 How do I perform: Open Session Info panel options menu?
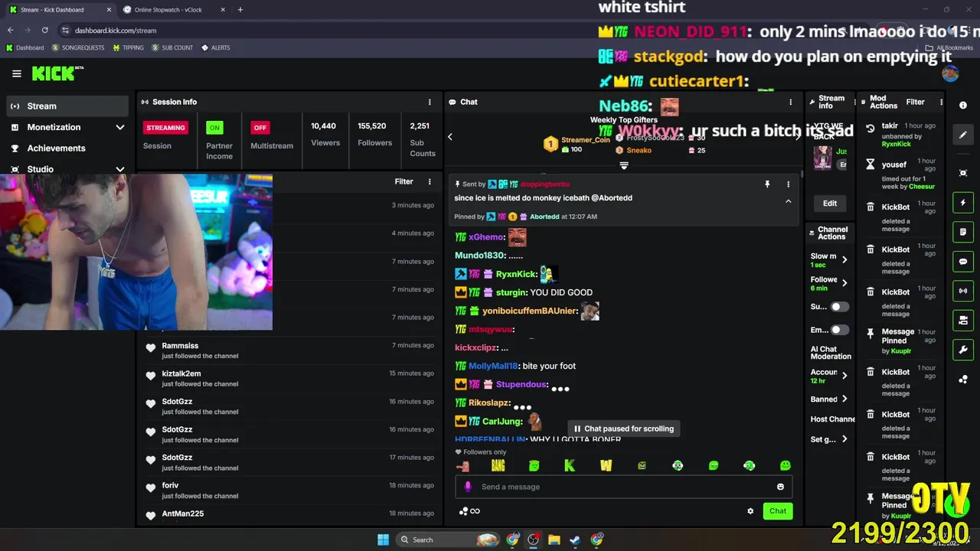(x=430, y=102)
